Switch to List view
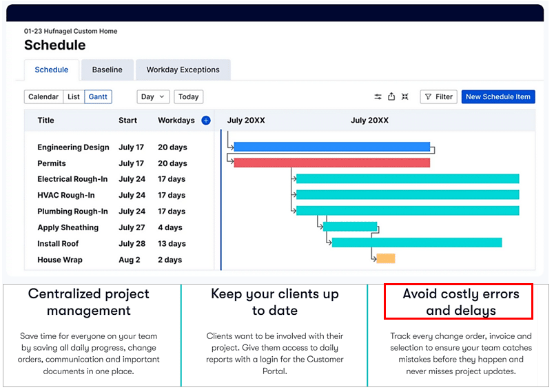This screenshot has height=392, width=554. 74,97
